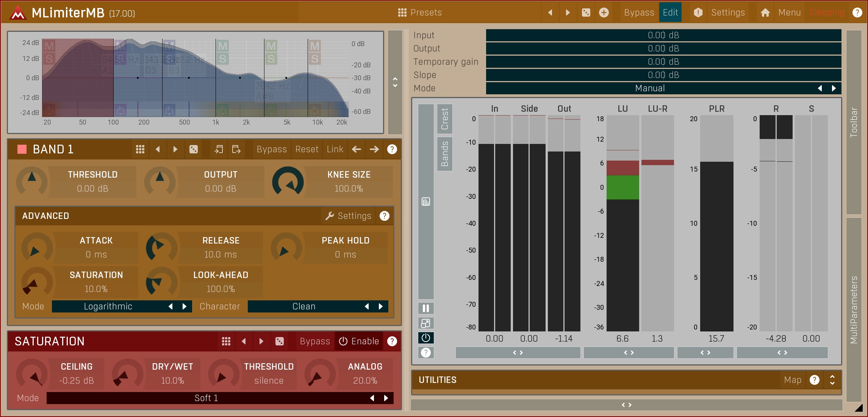Open Advanced Settings

(349, 216)
